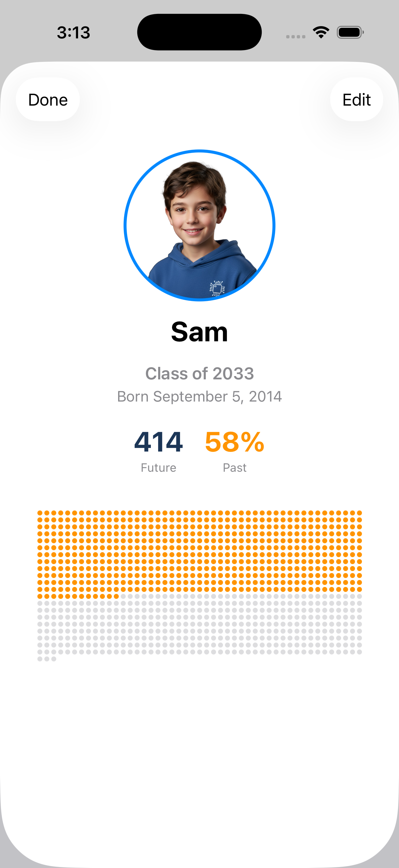Tap the Done button
The height and width of the screenshot is (868, 399).
pos(48,100)
